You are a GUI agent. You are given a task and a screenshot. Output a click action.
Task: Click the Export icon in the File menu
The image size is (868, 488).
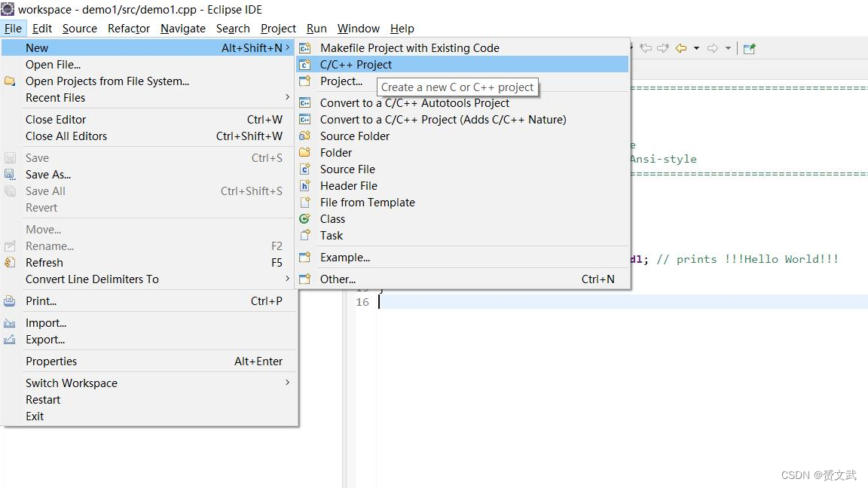click(10, 340)
